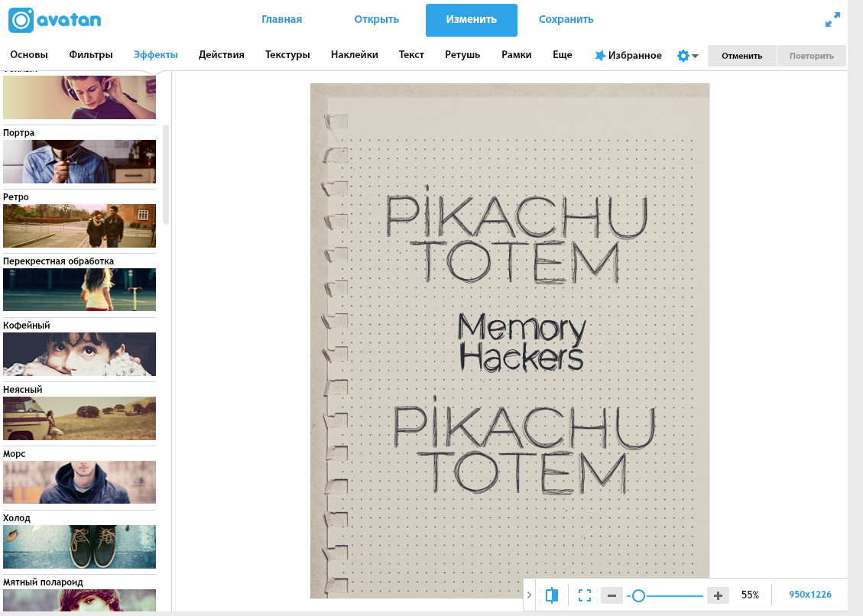Open the Текстуры menu
Image resolution: width=863 pixels, height=616 pixels.
pos(287,54)
